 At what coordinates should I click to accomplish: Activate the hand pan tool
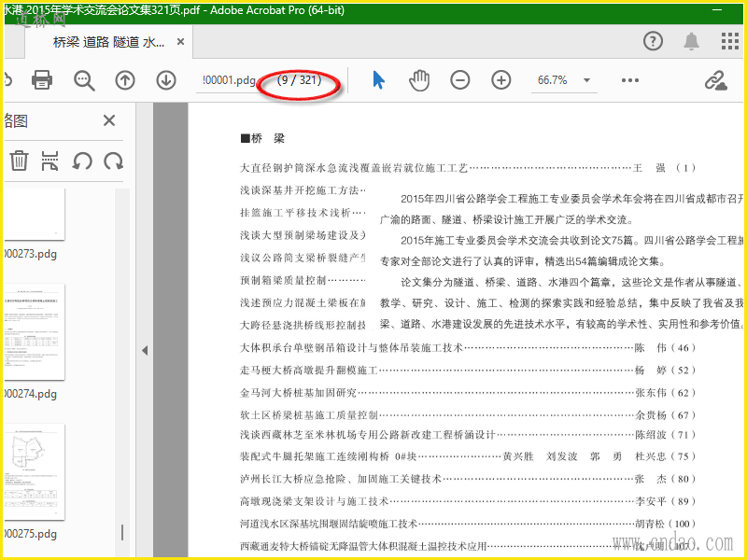419,80
